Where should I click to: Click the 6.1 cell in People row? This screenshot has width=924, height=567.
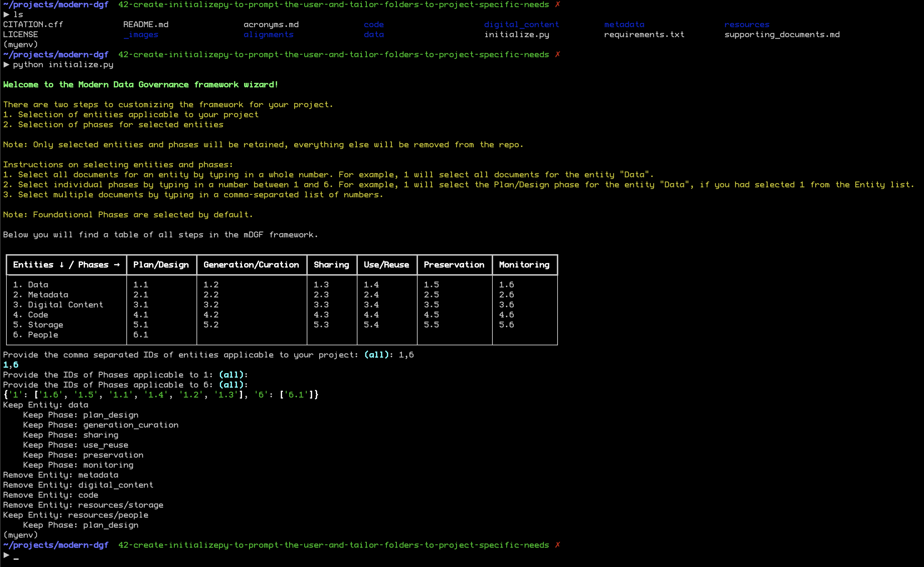click(x=141, y=335)
